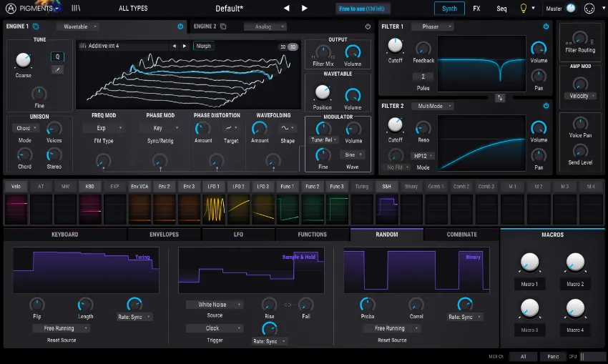Open Filter 2 MultiMode type dropdown
Image resolution: width=608 pixels, height=364 pixels.
[432, 106]
